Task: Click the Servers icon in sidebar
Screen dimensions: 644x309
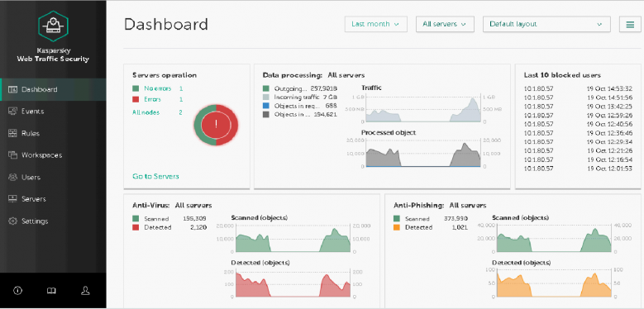Action: click(x=13, y=199)
